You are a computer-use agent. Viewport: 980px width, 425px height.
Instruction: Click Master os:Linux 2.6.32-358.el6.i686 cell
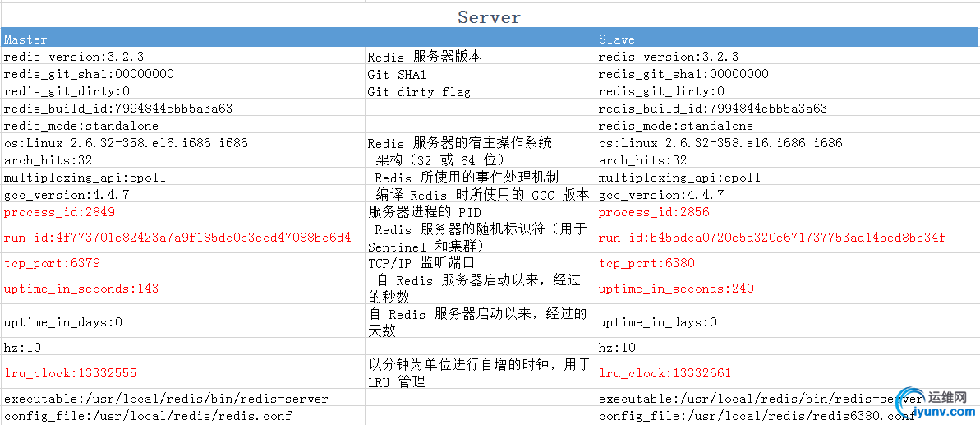pos(182,142)
